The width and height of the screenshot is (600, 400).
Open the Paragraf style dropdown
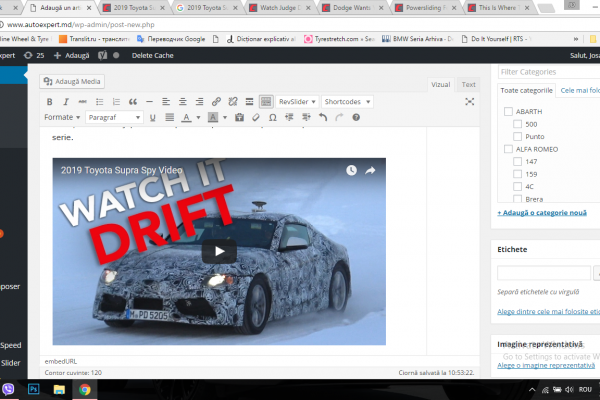(114, 118)
